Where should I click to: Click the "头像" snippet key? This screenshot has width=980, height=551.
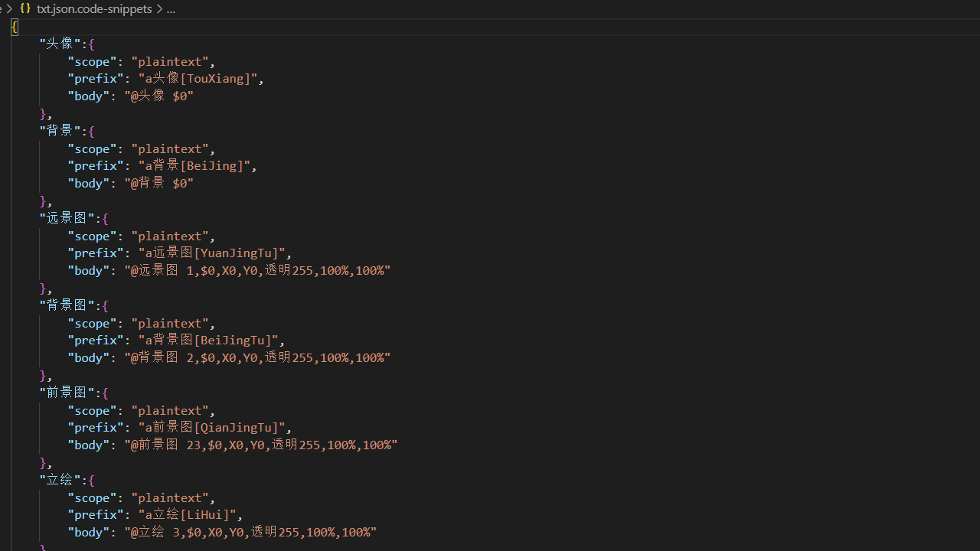click(x=60, y=44)
